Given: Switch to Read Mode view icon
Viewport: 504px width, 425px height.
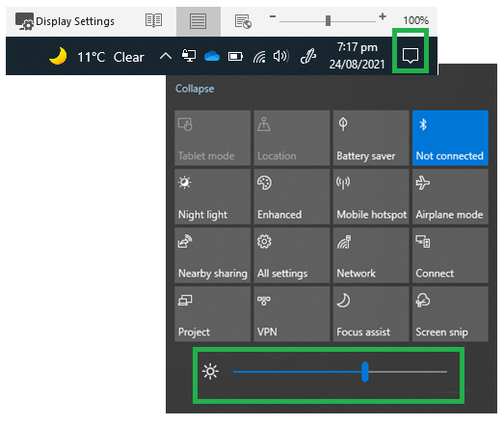Looking at the screenshot, I should 153,21.
